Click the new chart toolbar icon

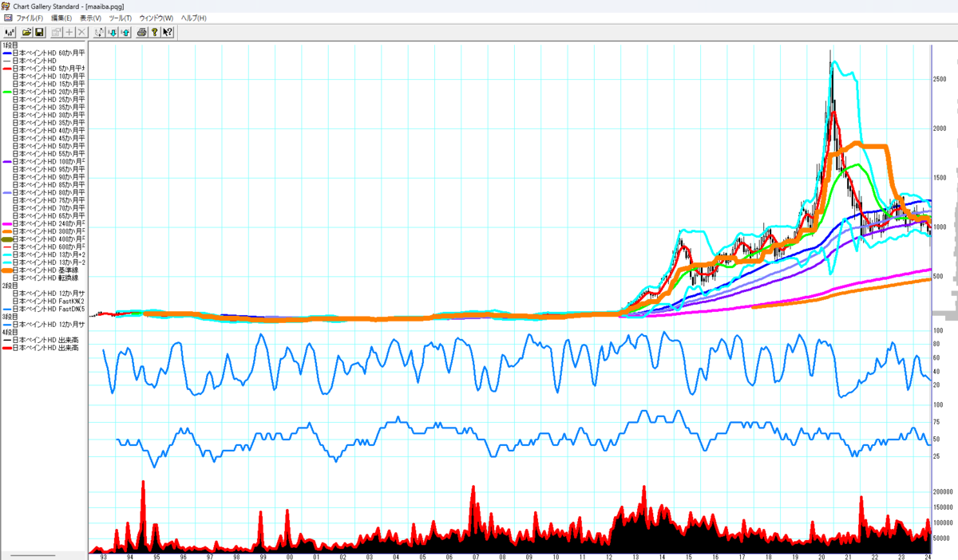pos(10,32)
